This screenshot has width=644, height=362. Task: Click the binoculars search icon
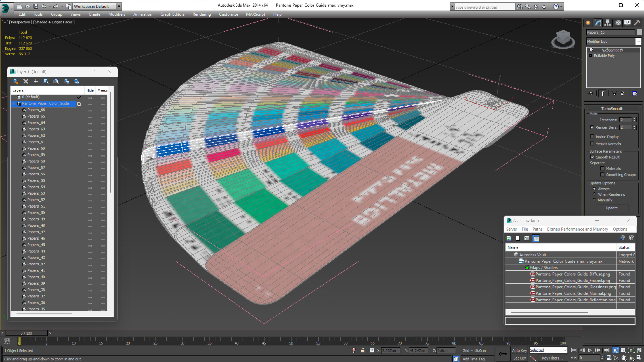coord(519,7)
